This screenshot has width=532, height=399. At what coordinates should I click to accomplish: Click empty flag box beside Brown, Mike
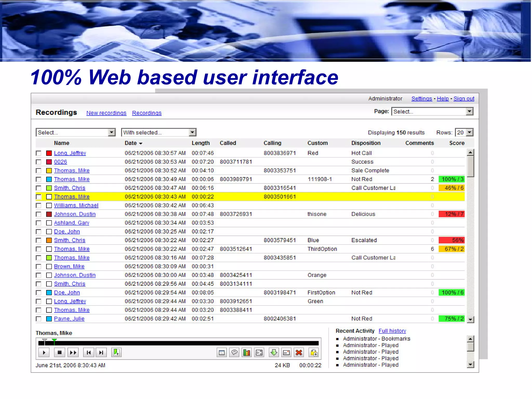[x=49, y=267]
